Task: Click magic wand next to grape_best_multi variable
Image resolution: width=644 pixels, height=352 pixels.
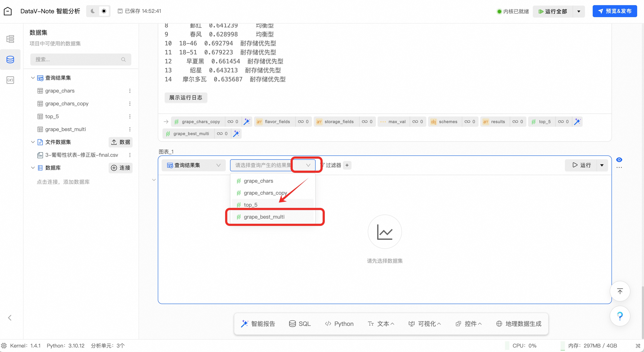Action: click(x=236, y=134)
